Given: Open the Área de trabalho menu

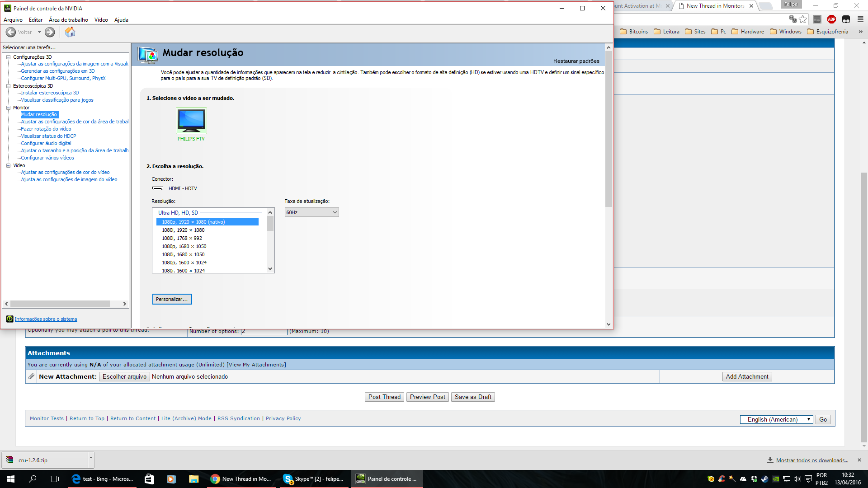Looking at the screenshot, I should [68, 20].
